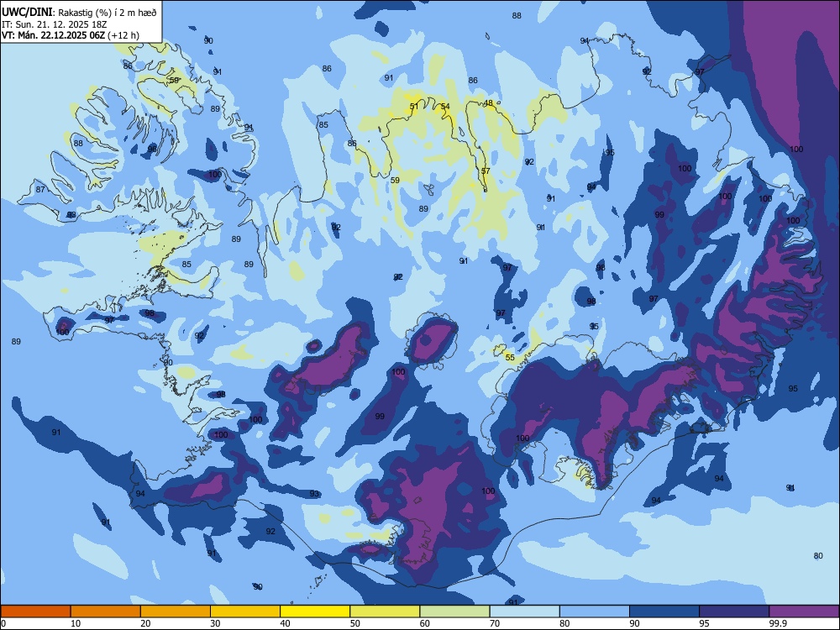Pick the pale blue 70–80 legend swatch
Image resolution: width=840 pixels, height=630 pixels.
point(524,612)
